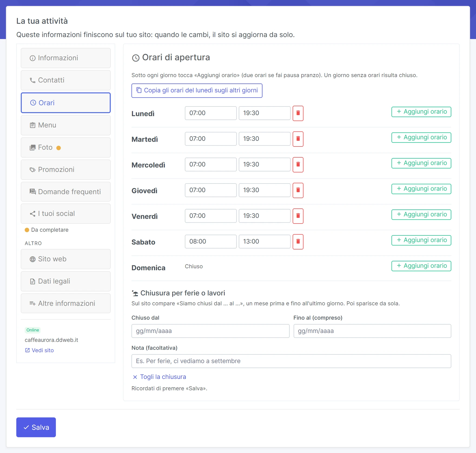Focus the Chiuso dal date field

[x=210, y=331]
